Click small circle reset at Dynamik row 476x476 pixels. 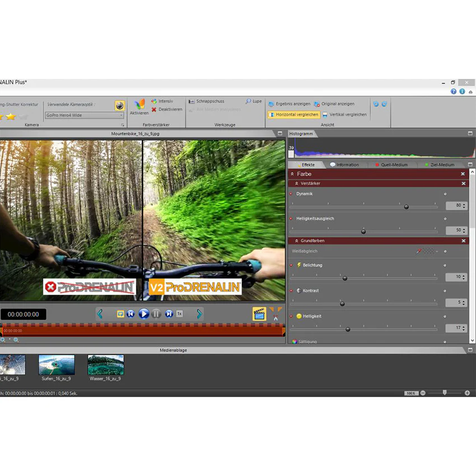pos(445,194)
